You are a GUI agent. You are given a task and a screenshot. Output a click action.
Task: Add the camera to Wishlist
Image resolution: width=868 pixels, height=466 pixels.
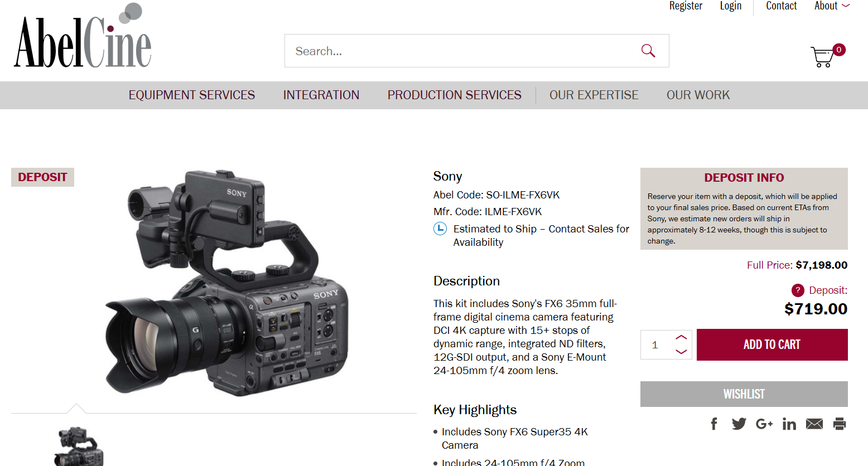[x=744, y=394]
